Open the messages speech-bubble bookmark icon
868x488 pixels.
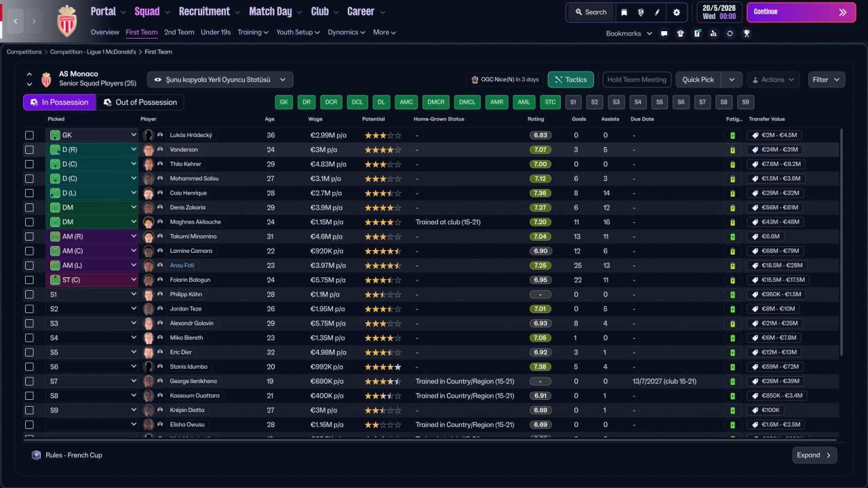(664, 33)
